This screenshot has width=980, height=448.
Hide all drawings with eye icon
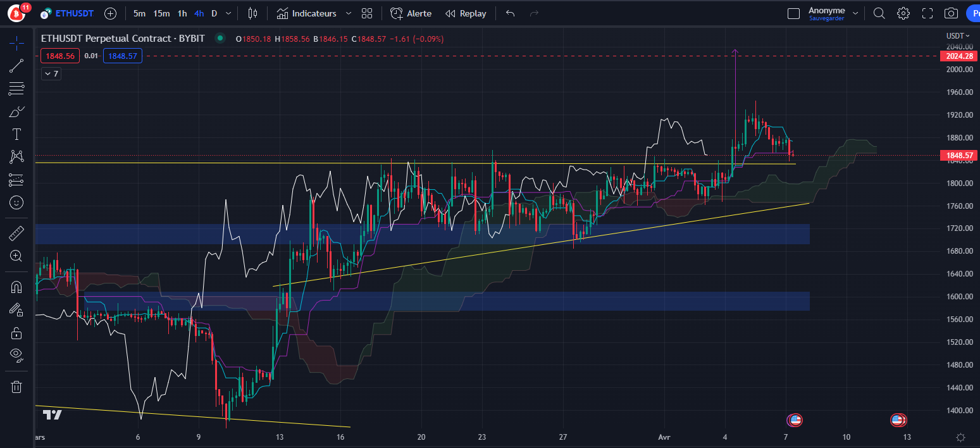coord(16,354)
